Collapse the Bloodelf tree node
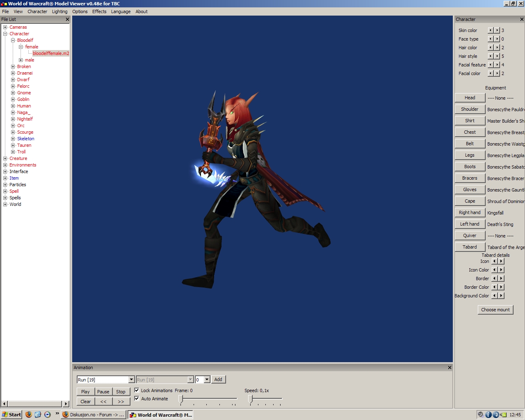525x420 pixels. pyautogui.click(x=13, y=40)
